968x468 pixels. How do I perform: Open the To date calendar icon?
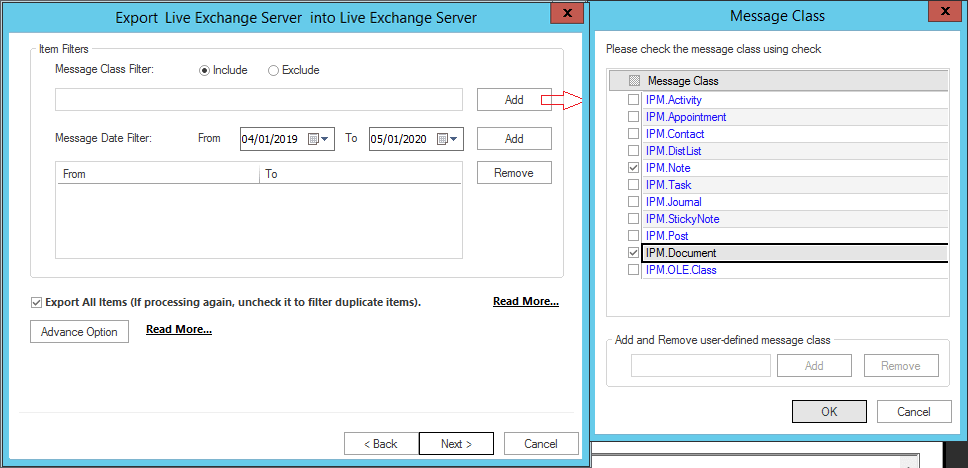[x=442, y=139]
